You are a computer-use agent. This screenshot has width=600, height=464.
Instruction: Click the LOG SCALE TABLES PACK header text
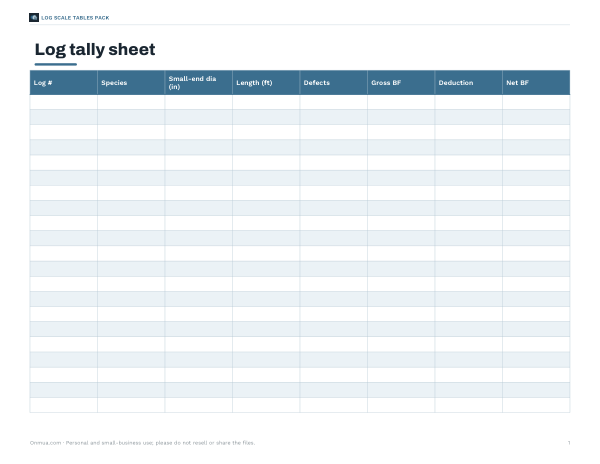pyautogui.click(x=75, y=18)
